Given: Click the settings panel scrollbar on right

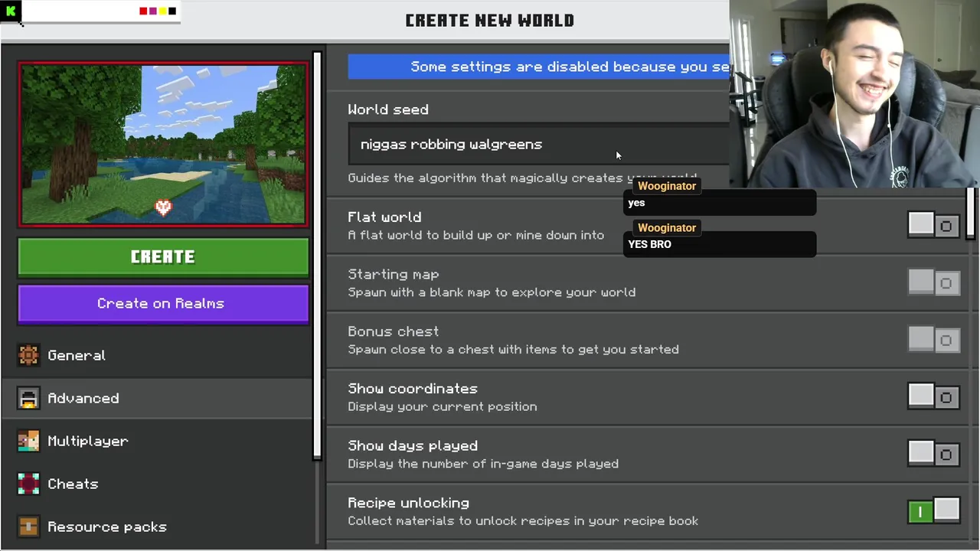Looking at the screenshot, I should point(970,214).
